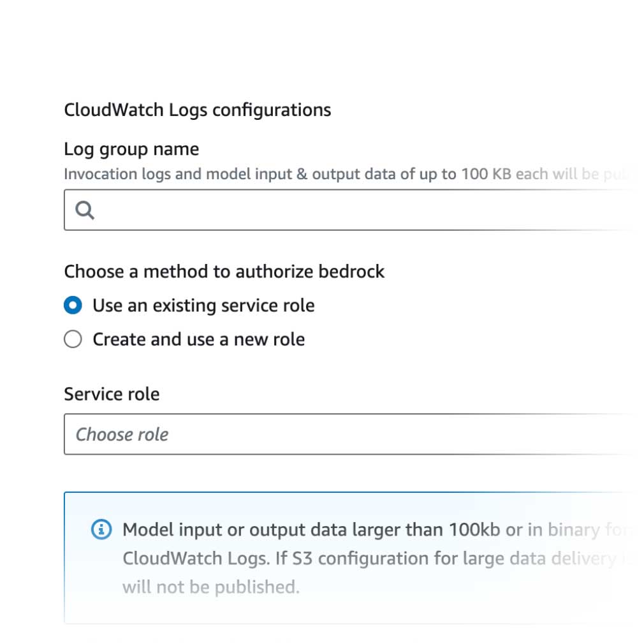Click the "will not be published." text

click(210, 587)
